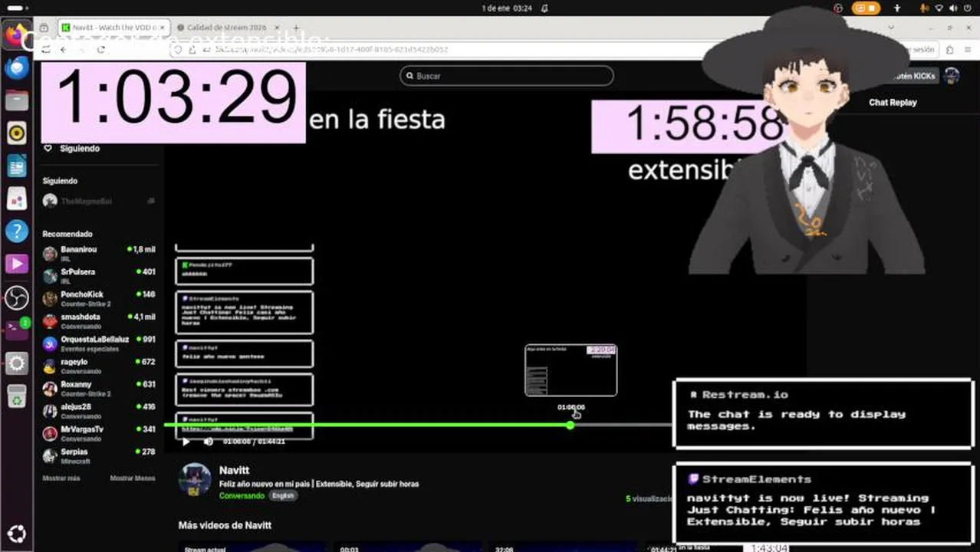Viewport: 980px width, 552px height.
Task: Click the screen recording indicator in top bar
Action: [x=865, y=8]
